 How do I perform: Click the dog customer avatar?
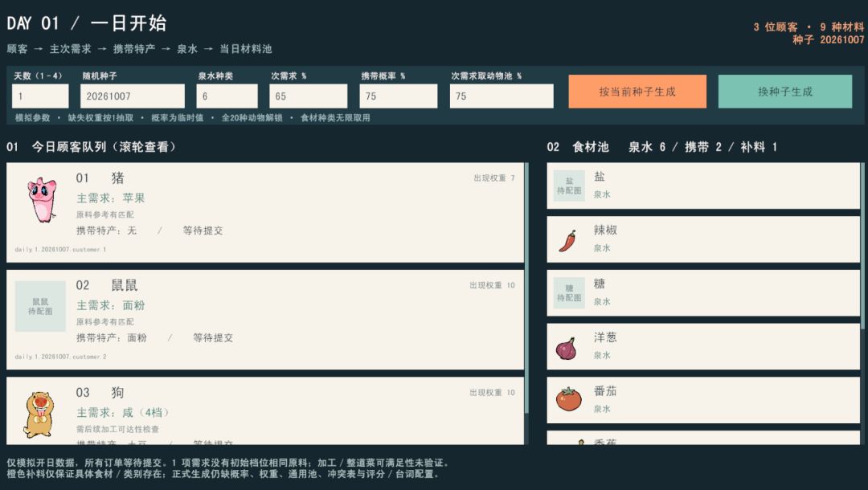(x=39, y=414)
